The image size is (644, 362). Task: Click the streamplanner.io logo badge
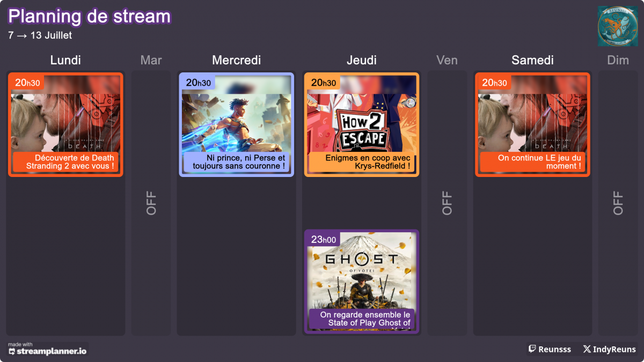47,349
